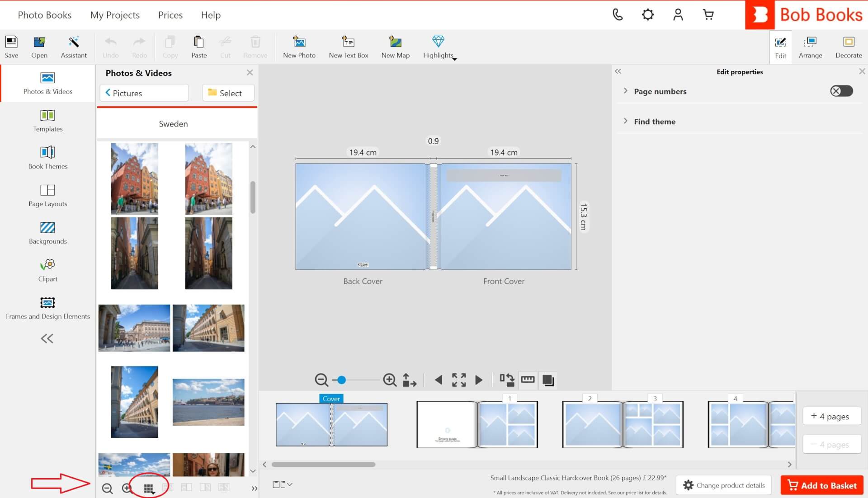This screenshot has height=498, width=868.
Task: Toggle the ruler measurements display
Action: point(528,380)
